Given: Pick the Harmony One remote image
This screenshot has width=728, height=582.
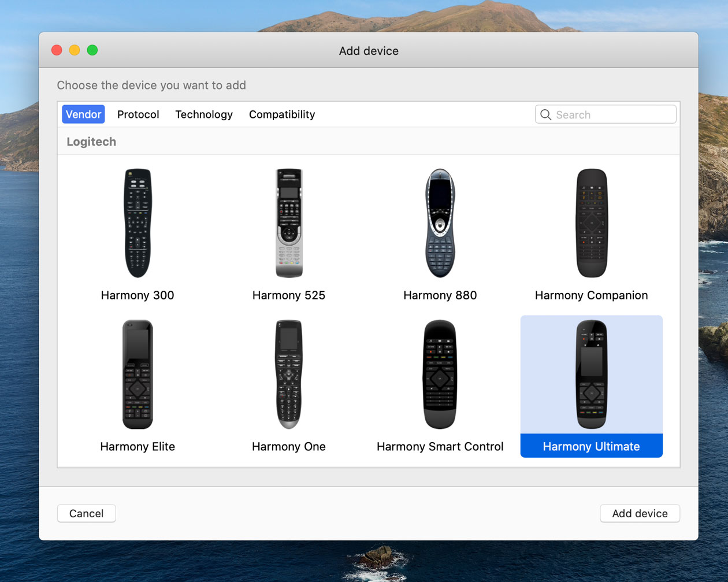Looking at the screenshot, I should (289, 375).
